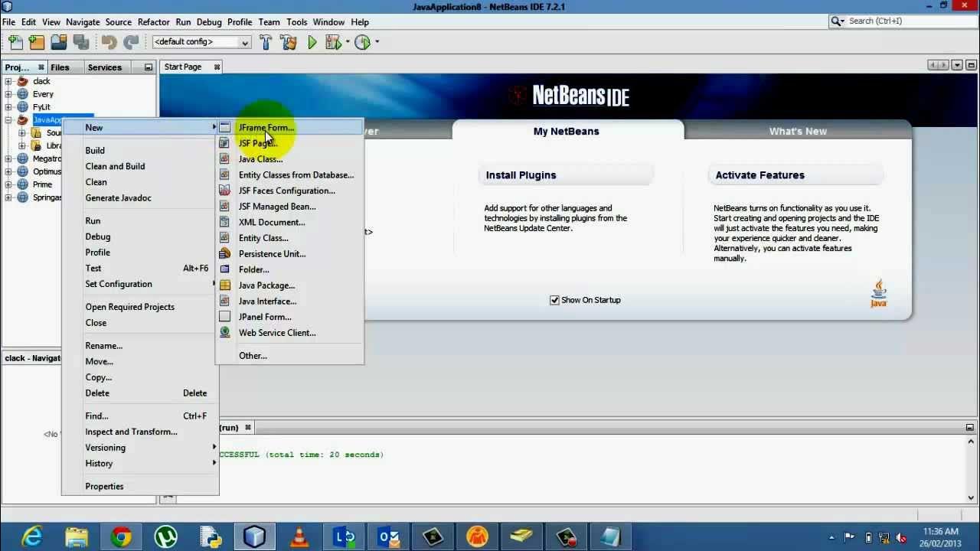Open the Tools menu
The width and height of the screenshot is (980, 551).
coord(296,22)
